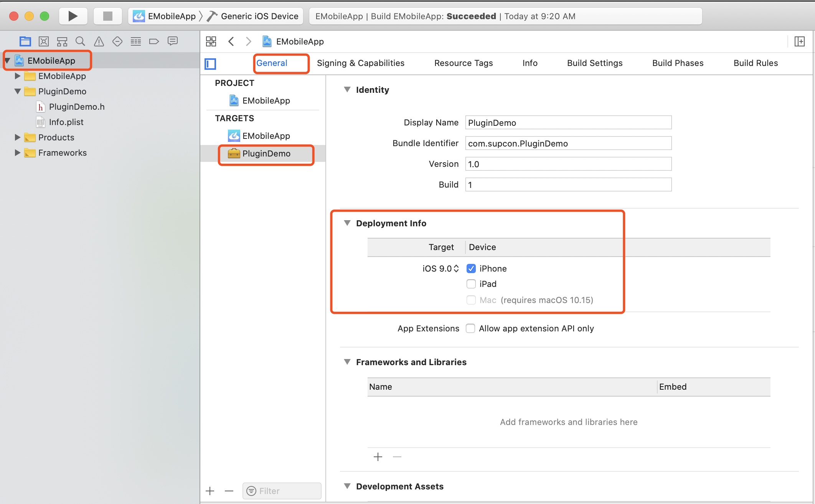Click the Embed column header
The image size is (815, 504).
click(x=714, y=387)
